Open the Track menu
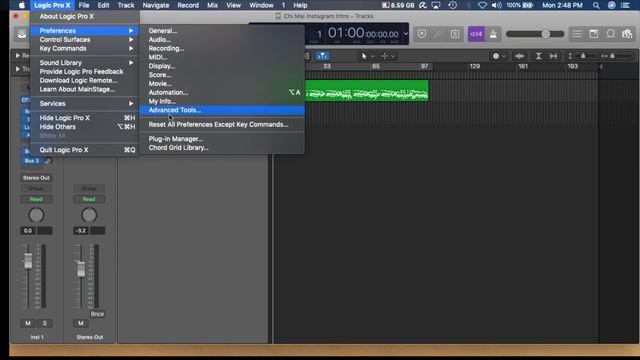This screenshot has height=360, width=640. [x=126, y=5]
